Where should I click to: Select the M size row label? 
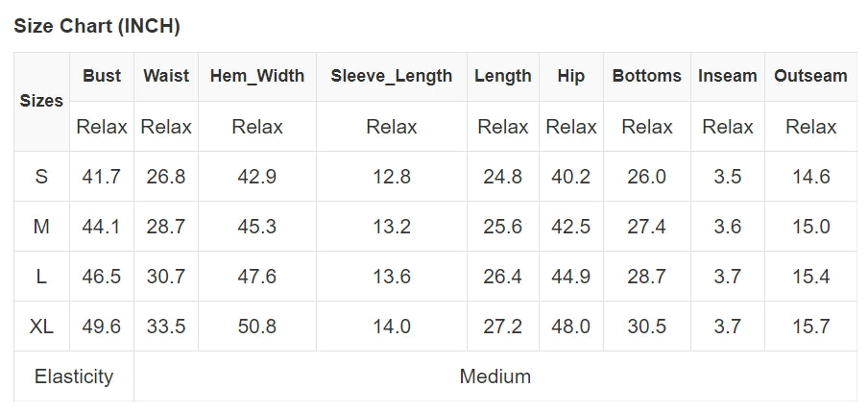41,227
